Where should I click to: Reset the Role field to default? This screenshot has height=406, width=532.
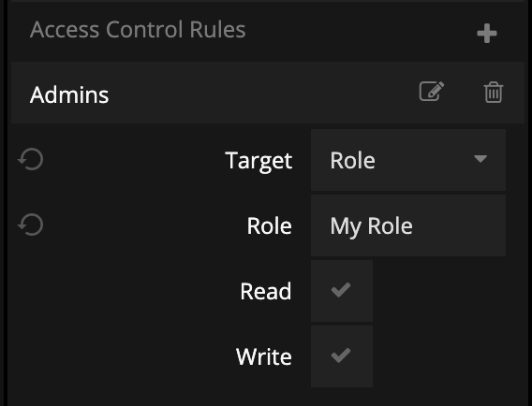click(31, 225)
